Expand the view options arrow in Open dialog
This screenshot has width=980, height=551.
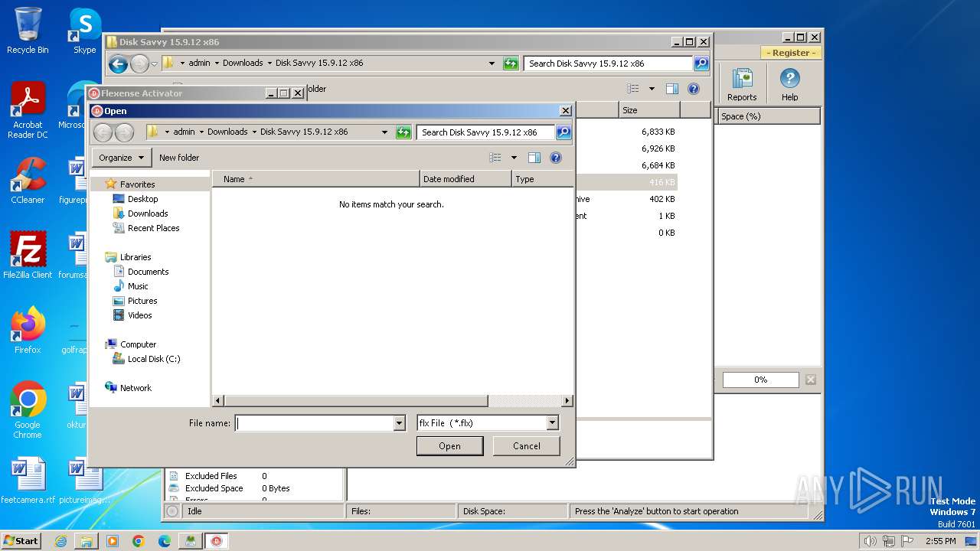514,158
